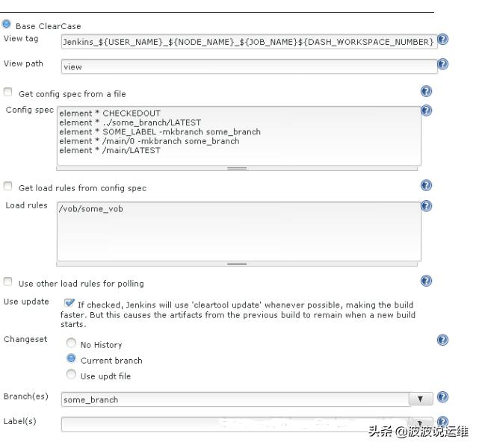The image size is (479, 448).
Task: Show help for Use other load rules for polling
Action: [426, 281]
